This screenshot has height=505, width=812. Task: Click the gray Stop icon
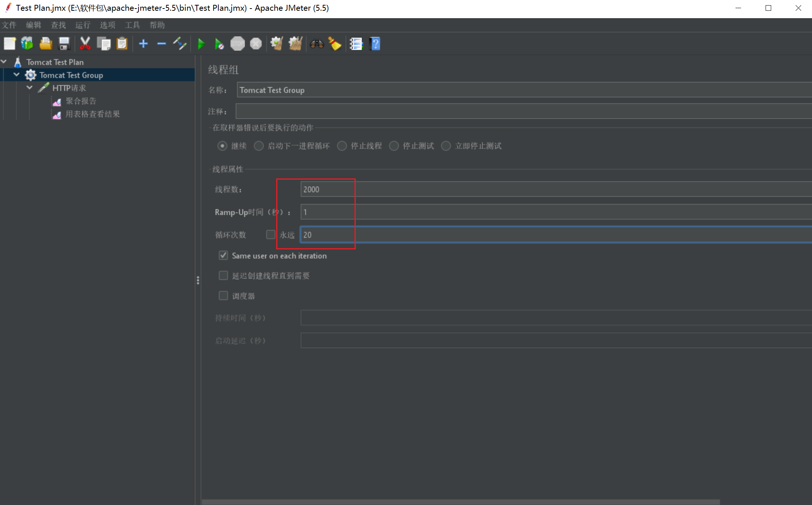(x=238, y=44)
